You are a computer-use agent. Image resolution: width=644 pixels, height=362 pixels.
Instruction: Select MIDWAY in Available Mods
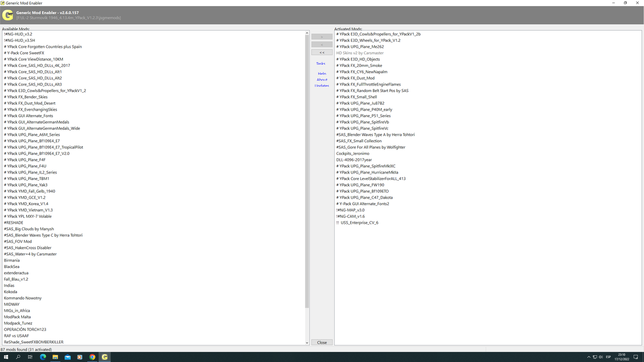tap(12, 304)
